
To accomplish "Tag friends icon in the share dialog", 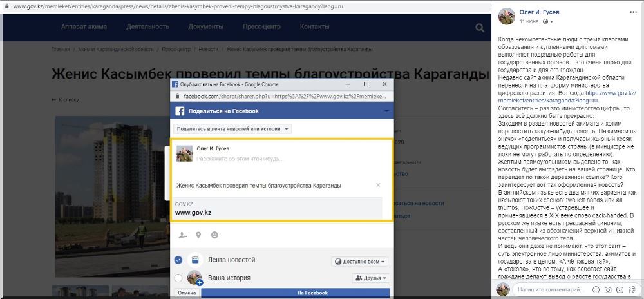I will [183, 235].
